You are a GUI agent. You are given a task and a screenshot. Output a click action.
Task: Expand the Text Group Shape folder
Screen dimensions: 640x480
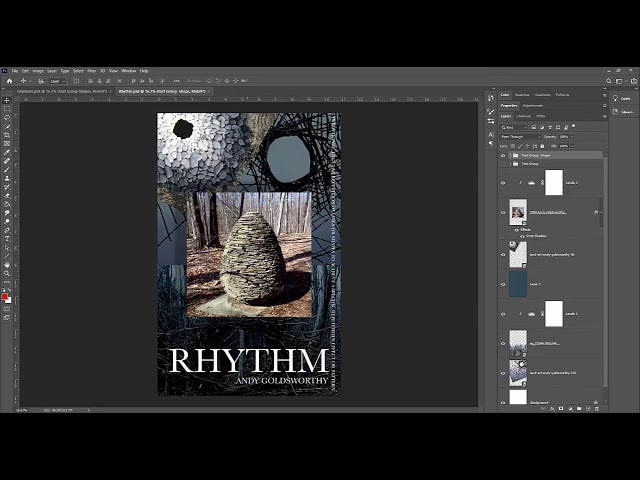click(x=510, y=156)
